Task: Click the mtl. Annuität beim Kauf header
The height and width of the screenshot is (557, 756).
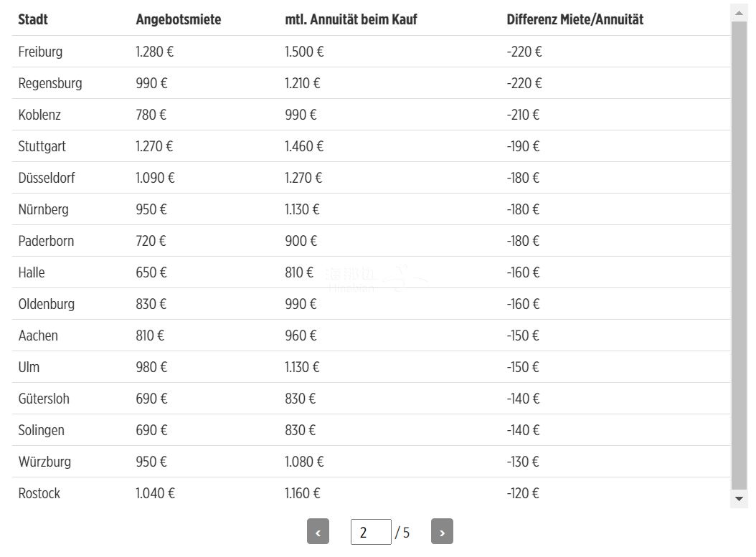Action: (351, 20)
